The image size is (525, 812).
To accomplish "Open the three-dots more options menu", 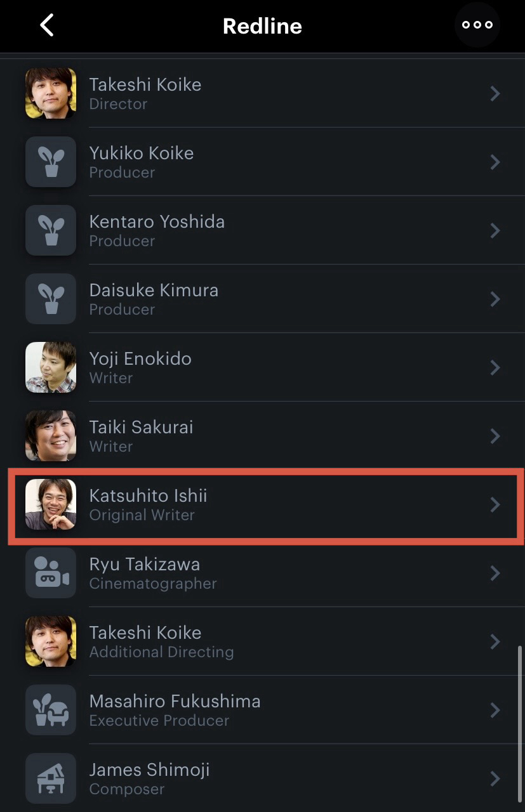I will pos(477,25).
